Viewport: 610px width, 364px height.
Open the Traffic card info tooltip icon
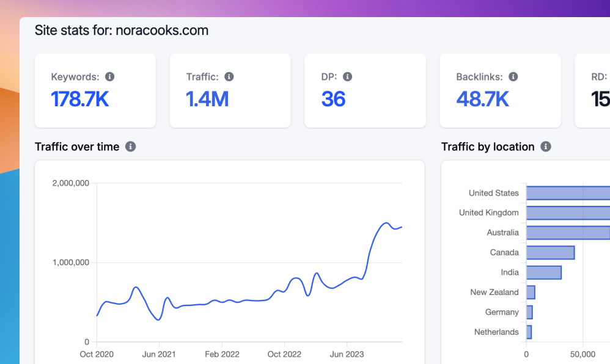click(229, 77)
